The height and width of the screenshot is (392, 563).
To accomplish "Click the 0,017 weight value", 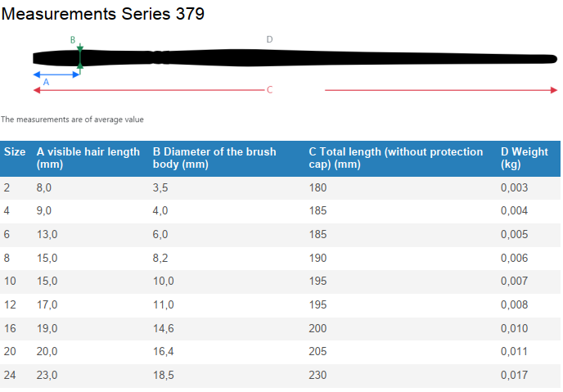I will coord(514,375).
